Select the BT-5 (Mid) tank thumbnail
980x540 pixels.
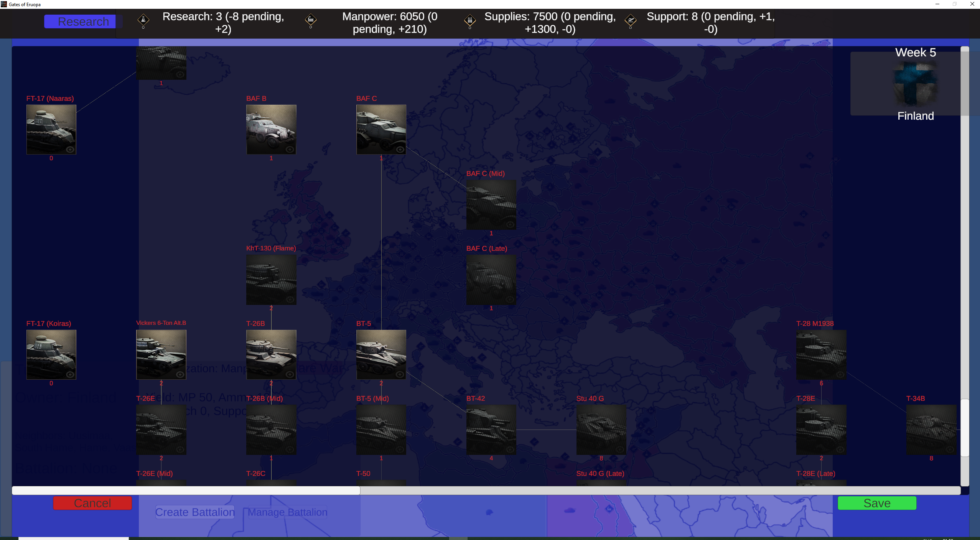381,430
